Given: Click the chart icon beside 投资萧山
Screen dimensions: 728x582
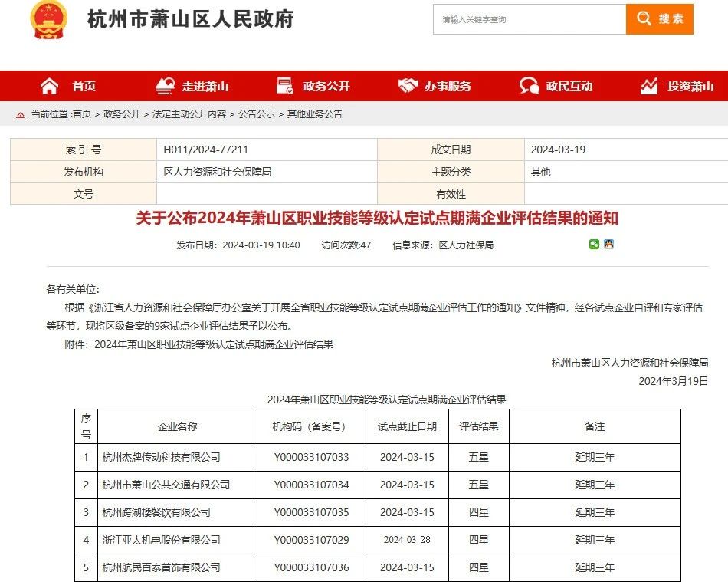Looking at the screenshot, I should pyautogui.click(x=650, y=85).
